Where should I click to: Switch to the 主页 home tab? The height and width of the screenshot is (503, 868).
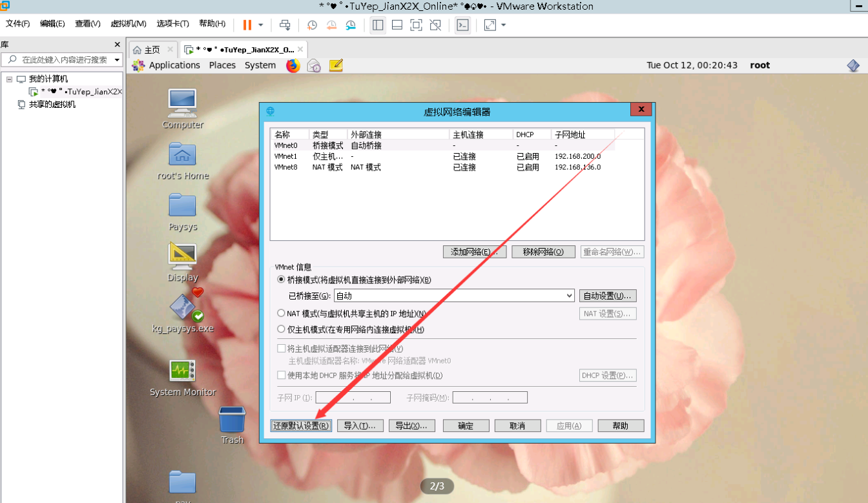click(147, 50)
